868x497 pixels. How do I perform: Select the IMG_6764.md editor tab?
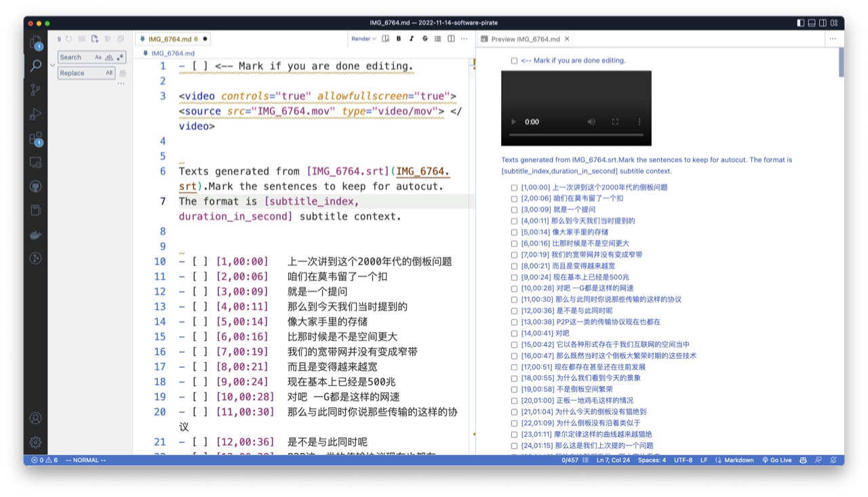click(x=169, y=39)
